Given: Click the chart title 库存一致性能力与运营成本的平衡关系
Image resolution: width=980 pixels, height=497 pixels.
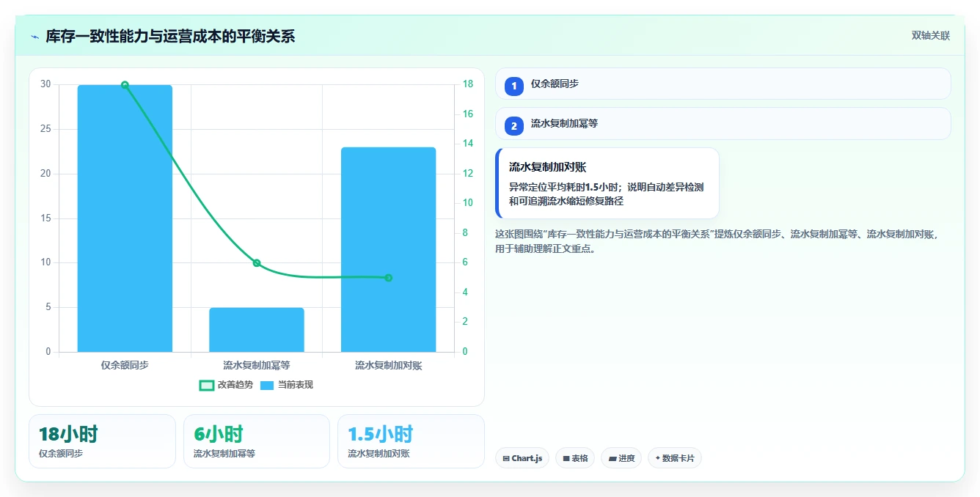Looking at the screenshot, I should click(170, 37).
